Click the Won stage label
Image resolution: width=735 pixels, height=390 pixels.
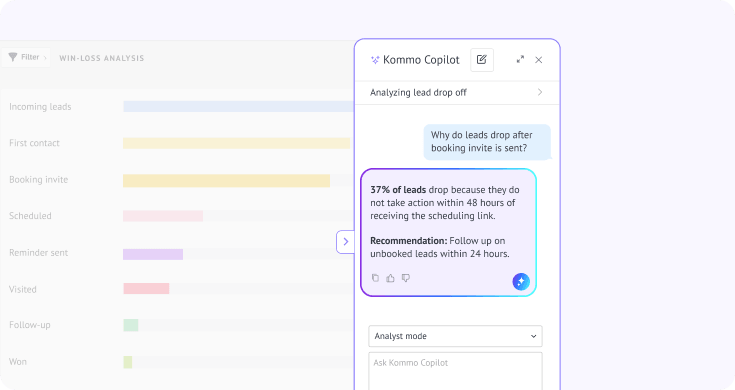click(18, 361)
